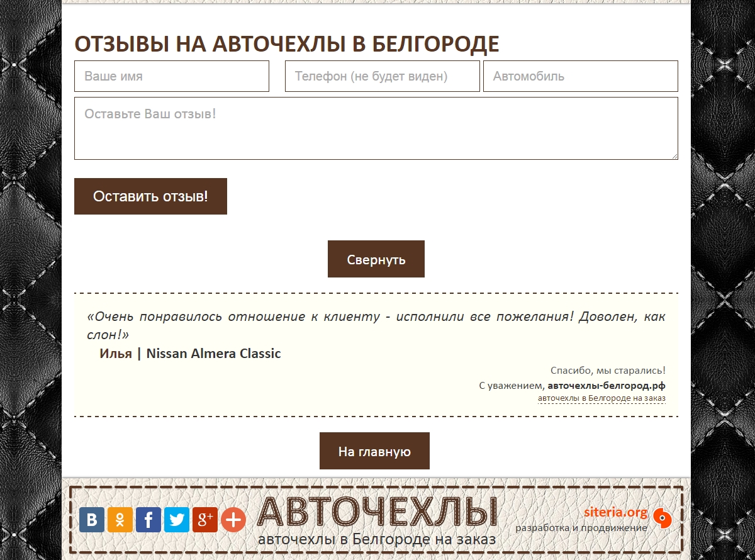Click the reviewer name "Илья | Nissan Almera Classic"

[x=190, y=354]
